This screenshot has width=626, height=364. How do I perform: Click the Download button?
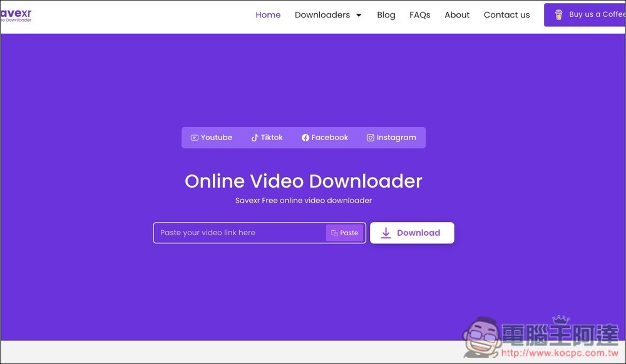click(x=412, y=232)
